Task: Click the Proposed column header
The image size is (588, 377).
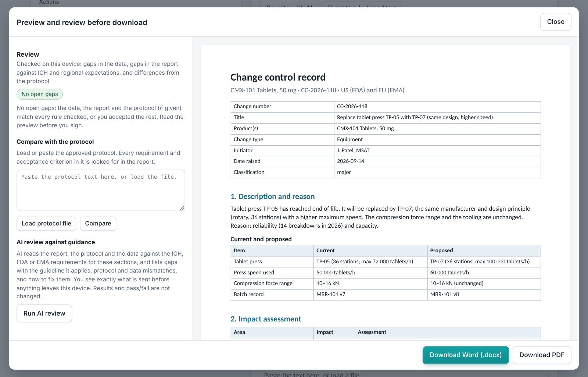Action: pyautogui.click(x=484, y=251)
